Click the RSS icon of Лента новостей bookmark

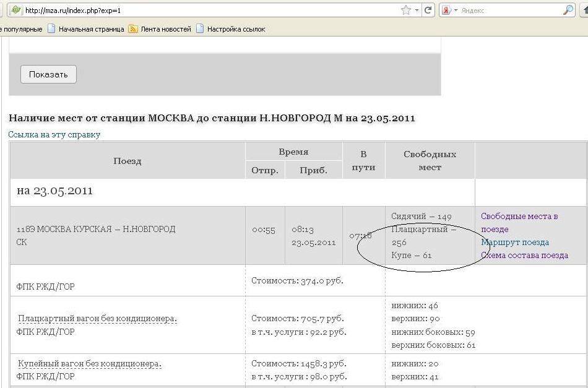[133, 29]
